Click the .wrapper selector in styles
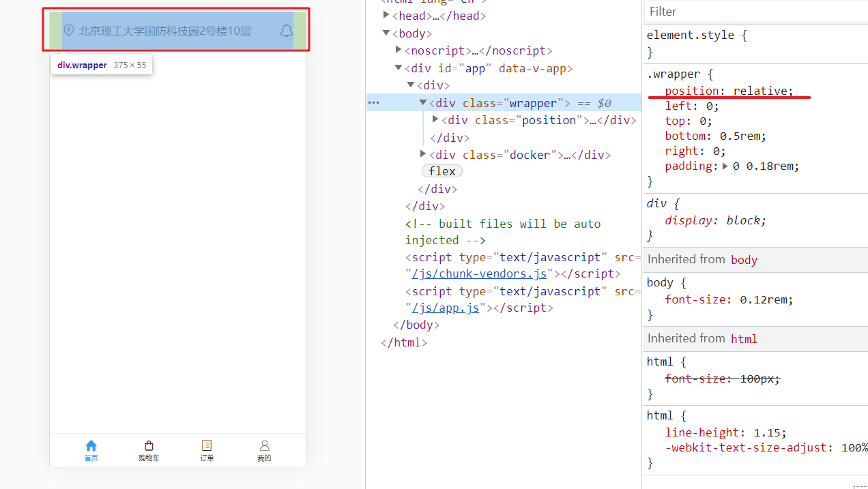 click(x=673, y=74)
